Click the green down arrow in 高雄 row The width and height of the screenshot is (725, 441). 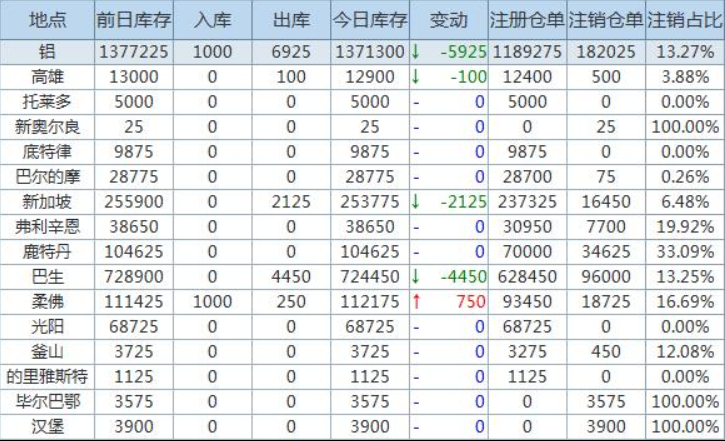pos(416,76)
